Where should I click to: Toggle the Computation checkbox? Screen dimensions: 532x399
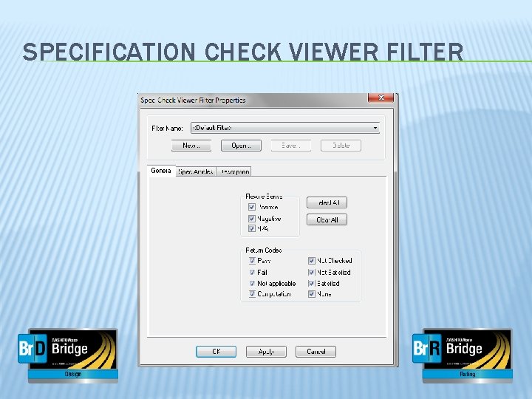[x=252, y=294]
